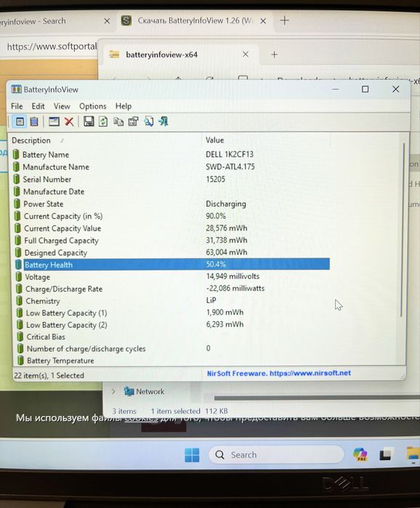Click the '90.0%' current capacity value
The image size is (420, 508).
216,216
